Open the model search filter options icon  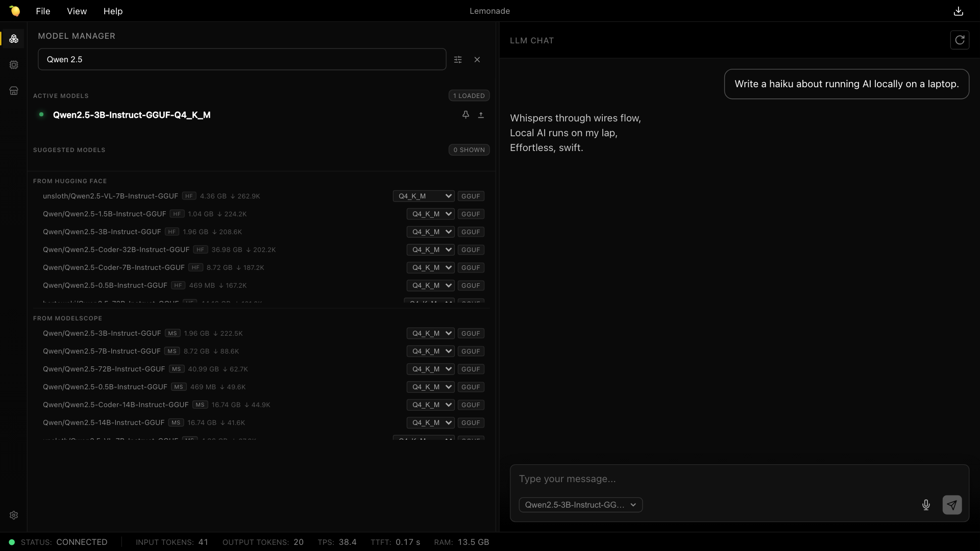tap(458, 60)
